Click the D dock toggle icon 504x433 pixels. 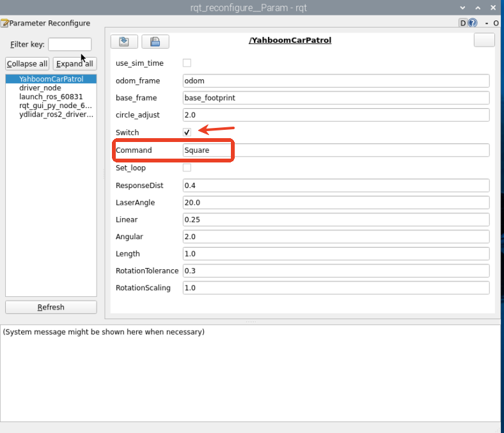[463, 23]
